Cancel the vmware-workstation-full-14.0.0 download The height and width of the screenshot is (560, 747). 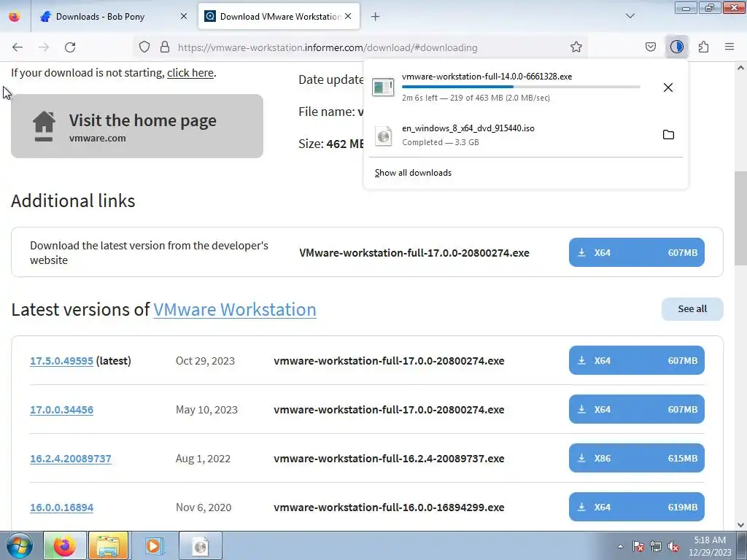668,87
